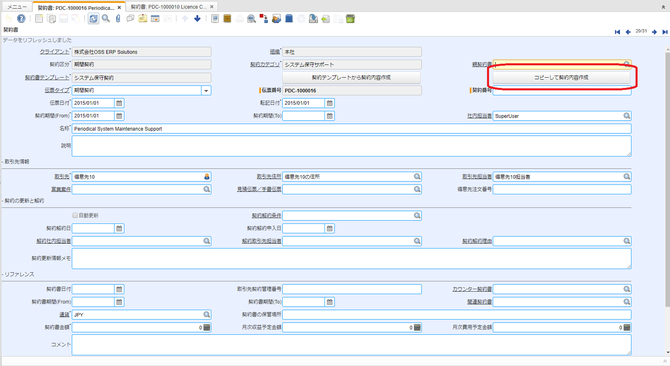Open the Product Info blue book icon
The height and width of the screenshot is (366, 670).
click(289, 18)
